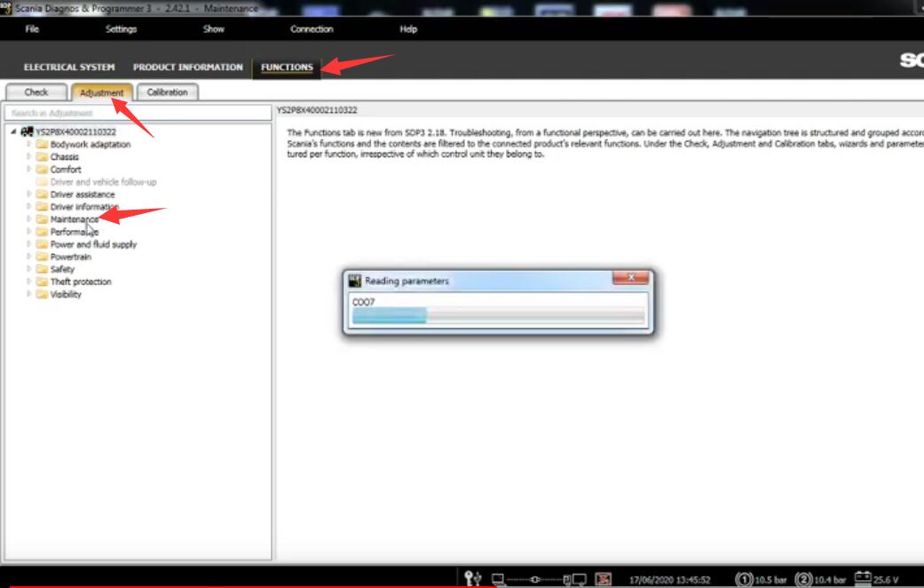Expand the Powertrain folder arrow
The height and width of the screenshot is (588, 924).
coord(29,257)
